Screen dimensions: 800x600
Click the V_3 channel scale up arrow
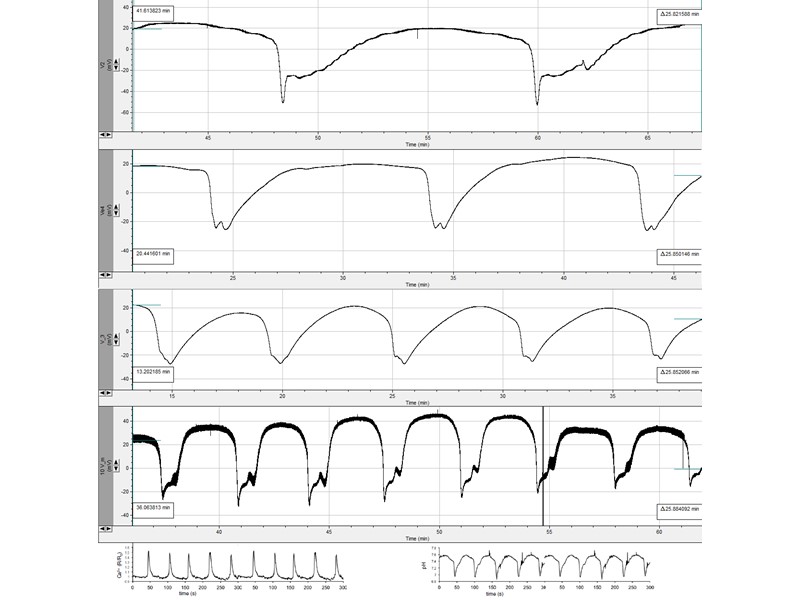116,337
